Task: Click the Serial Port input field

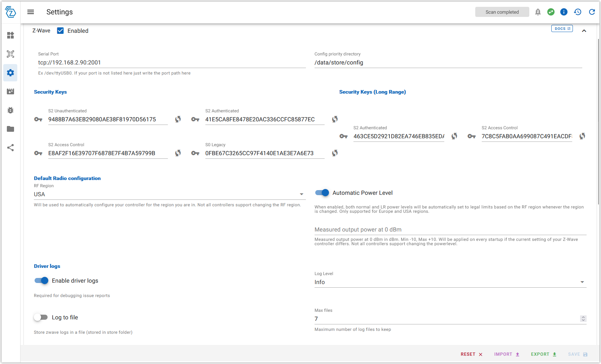Action: 172,63
